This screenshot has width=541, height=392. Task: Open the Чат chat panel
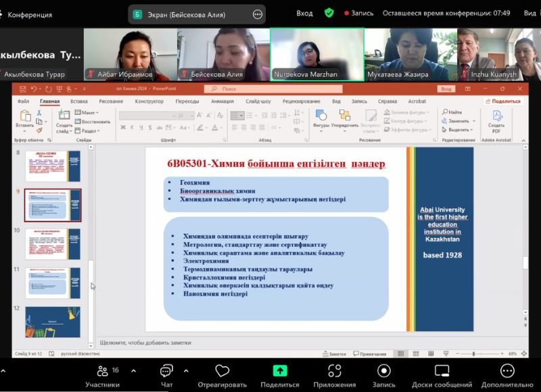click(166, 371)
